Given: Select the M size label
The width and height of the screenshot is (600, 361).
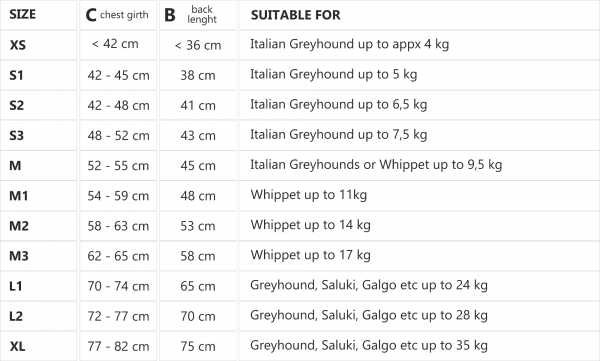Looking at the screenshot, I should [x=15, y=166].
